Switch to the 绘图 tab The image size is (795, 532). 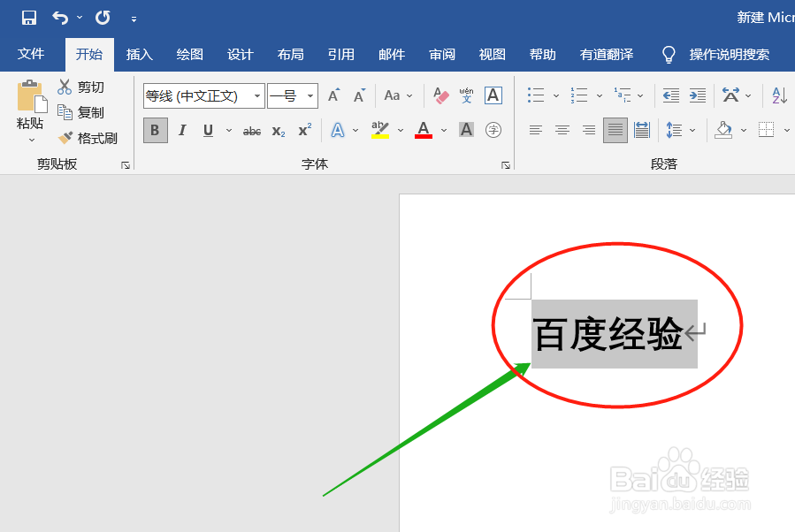189,54
